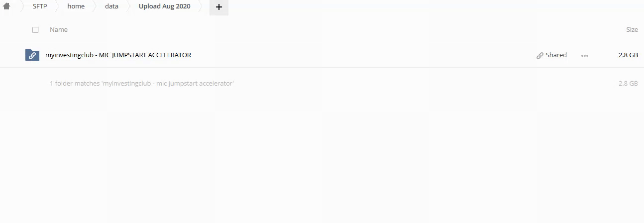Click the chain link icon beside Shared

pyautogui.click(x=540, y=56)
